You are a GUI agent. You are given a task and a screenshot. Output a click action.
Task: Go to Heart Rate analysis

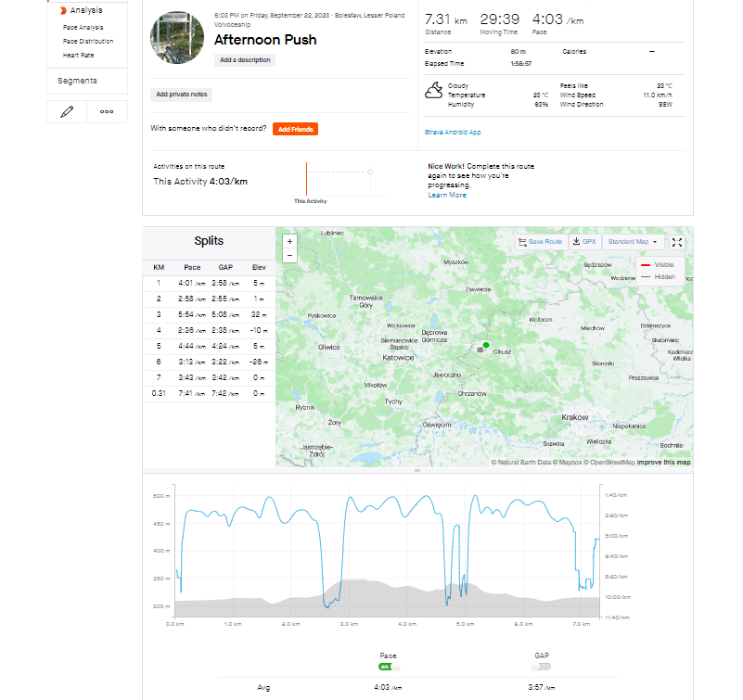coord(78,56)
